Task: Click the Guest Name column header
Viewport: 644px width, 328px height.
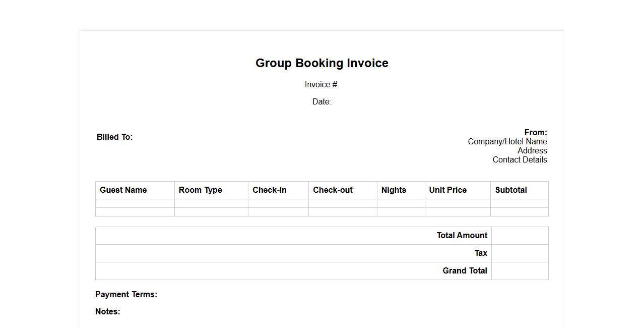Action: pos(123,190)
